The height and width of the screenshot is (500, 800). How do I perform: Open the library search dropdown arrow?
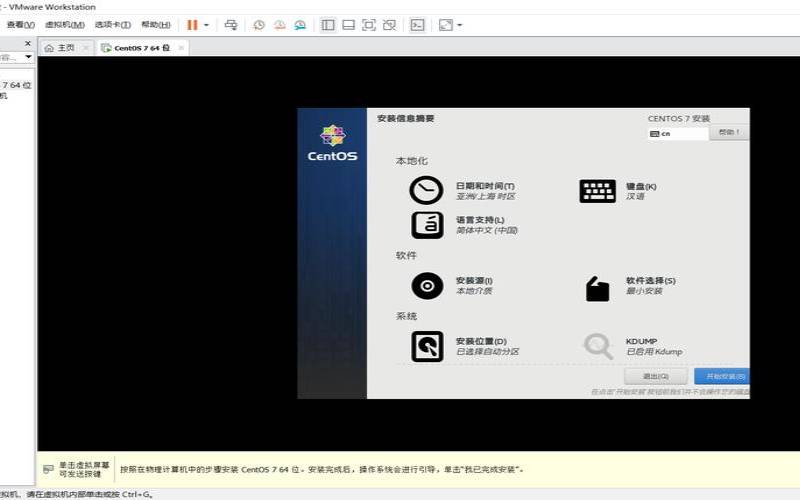point(28,57)
